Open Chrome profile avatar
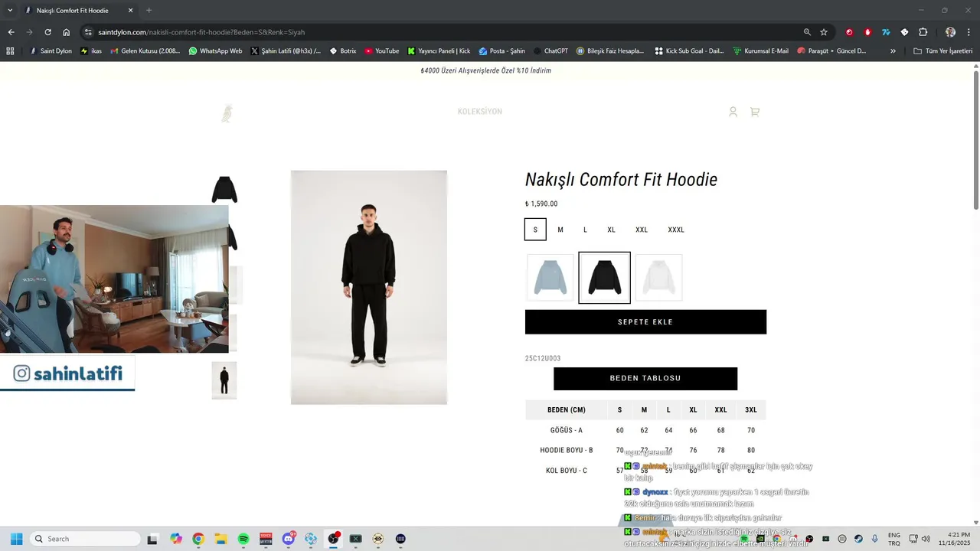Viewport: 980px width, 551px height. (x=950, y=32)
